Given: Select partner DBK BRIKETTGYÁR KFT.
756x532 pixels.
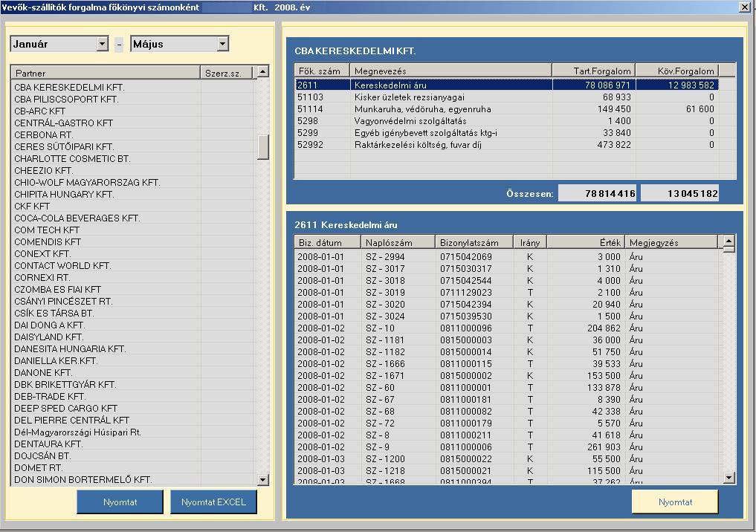Looking at the screenshot, I should [132, 385].
